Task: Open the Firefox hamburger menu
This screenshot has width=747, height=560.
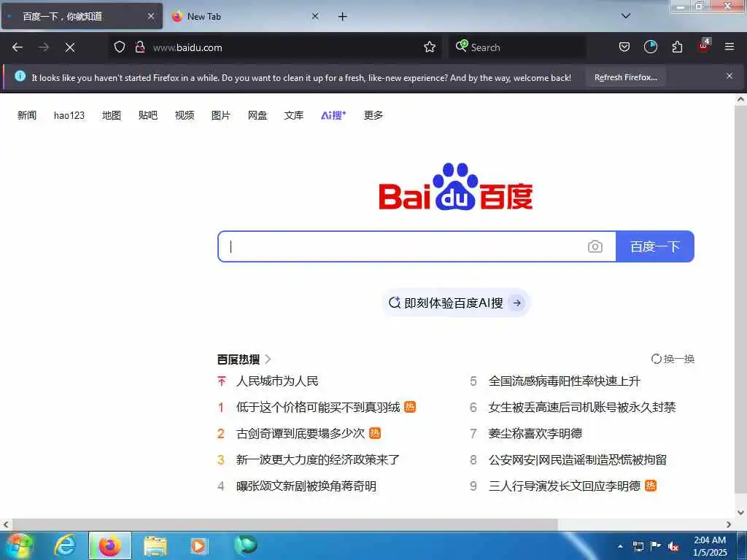Action: point(729,47)
